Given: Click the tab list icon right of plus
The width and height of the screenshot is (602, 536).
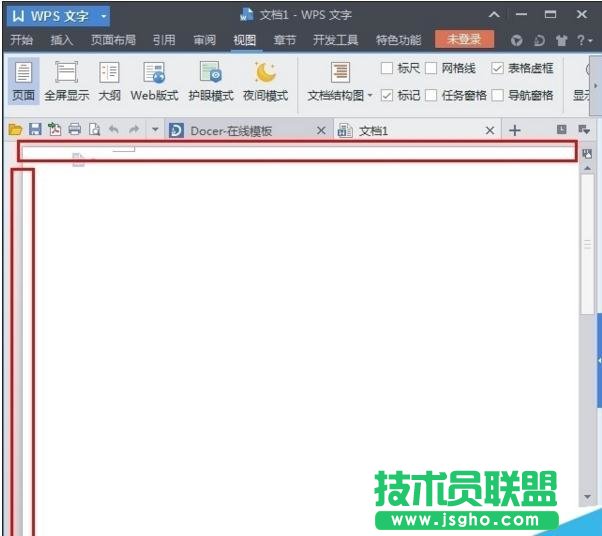Looking at the screenshot, I should 562,129.
